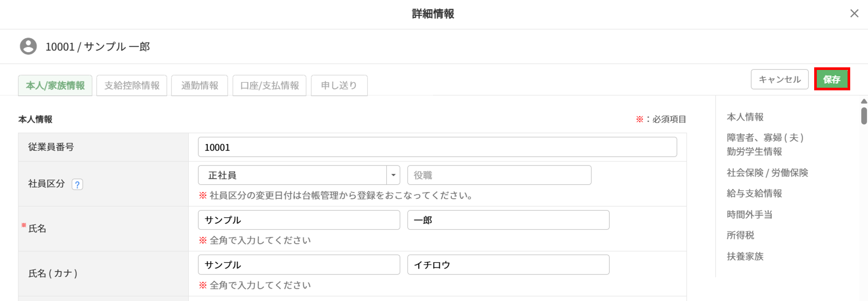Viewport: 868px width, 301px height.
Task: Click the 従業員番号 input field
Action: [x=437, y=147]
